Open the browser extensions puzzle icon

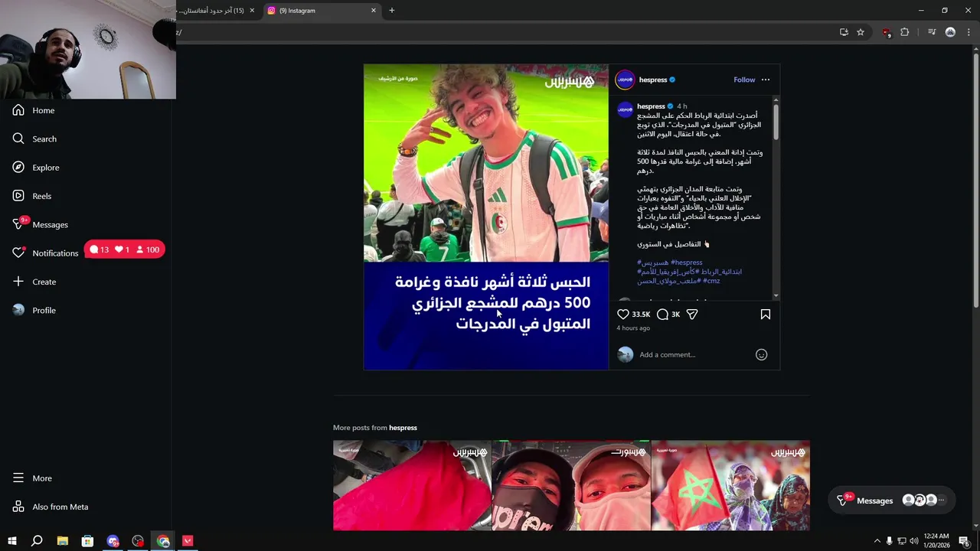(x=905, y=32)
